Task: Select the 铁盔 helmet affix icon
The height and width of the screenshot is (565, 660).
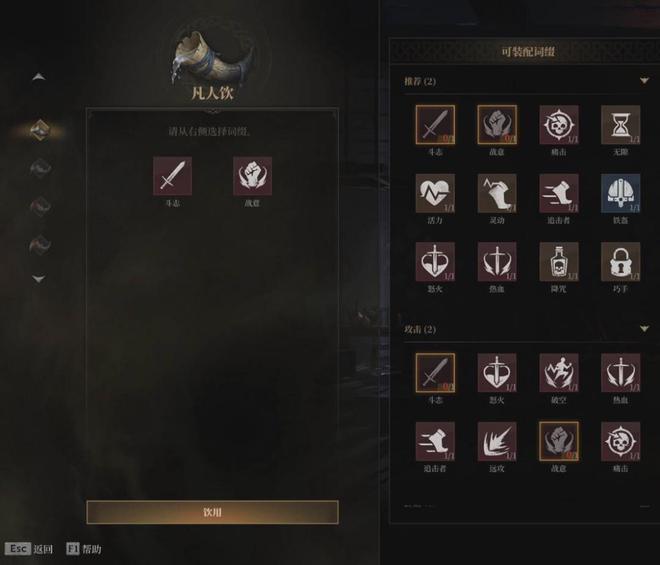Action: click(620, 193)
